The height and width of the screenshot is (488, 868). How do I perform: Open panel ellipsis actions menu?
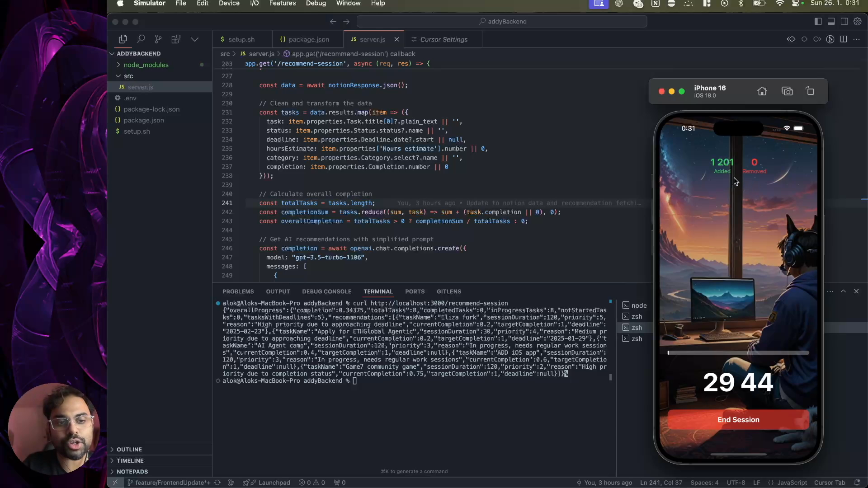coord(830,291)
